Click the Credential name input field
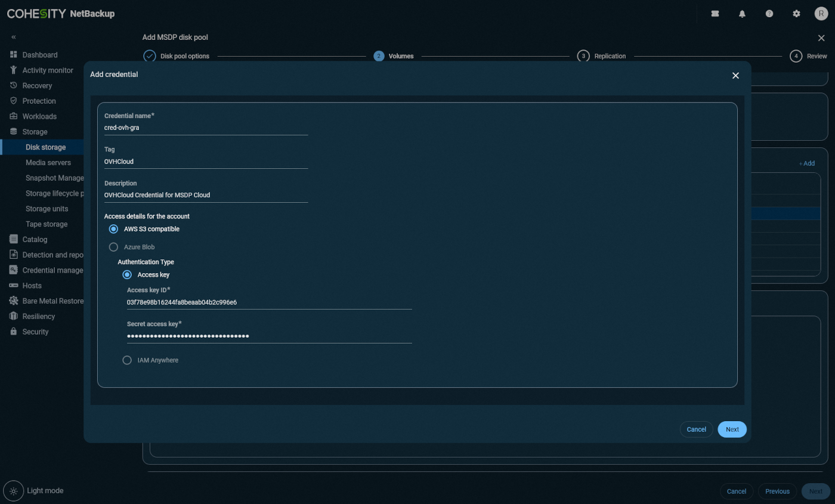The image size is (835, 504). point(206,127)
